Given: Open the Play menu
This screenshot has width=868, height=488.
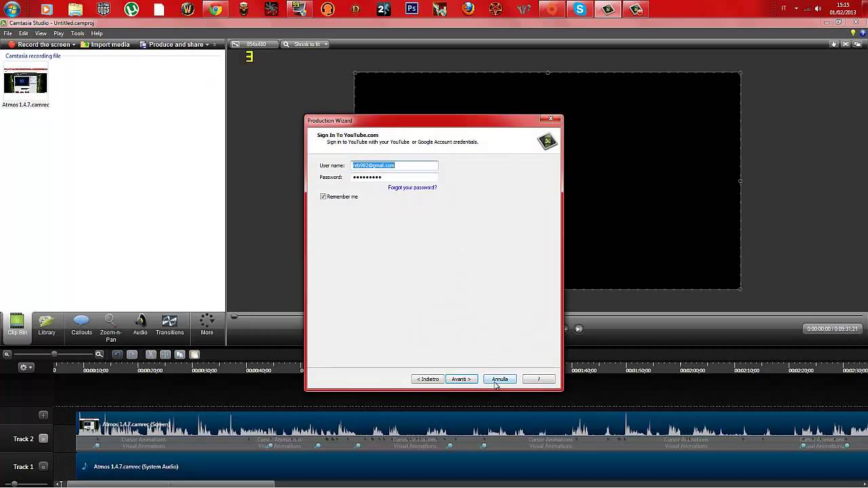Looking at the screenshot, I should (59, 33).
